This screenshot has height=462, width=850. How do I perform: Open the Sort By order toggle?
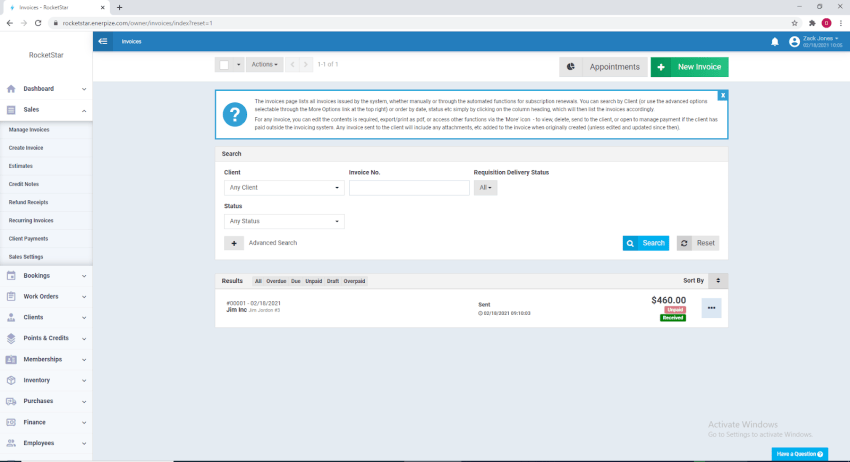point(718,281)
